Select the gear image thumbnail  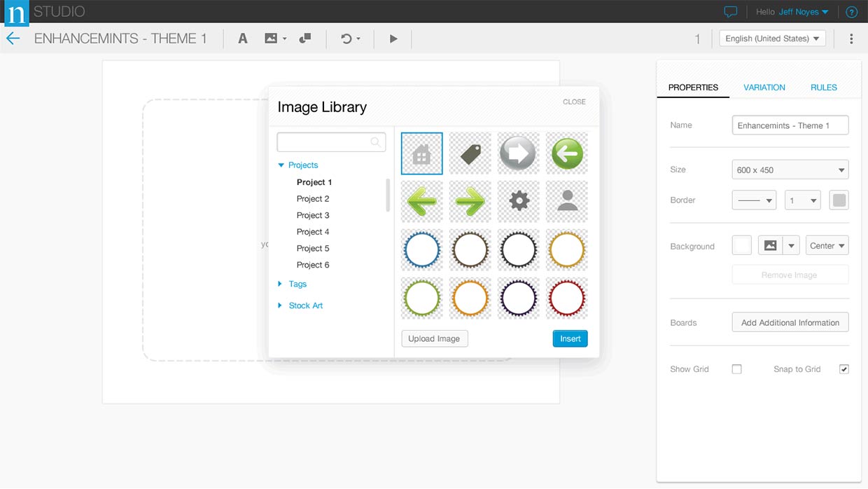click(519, 202)
